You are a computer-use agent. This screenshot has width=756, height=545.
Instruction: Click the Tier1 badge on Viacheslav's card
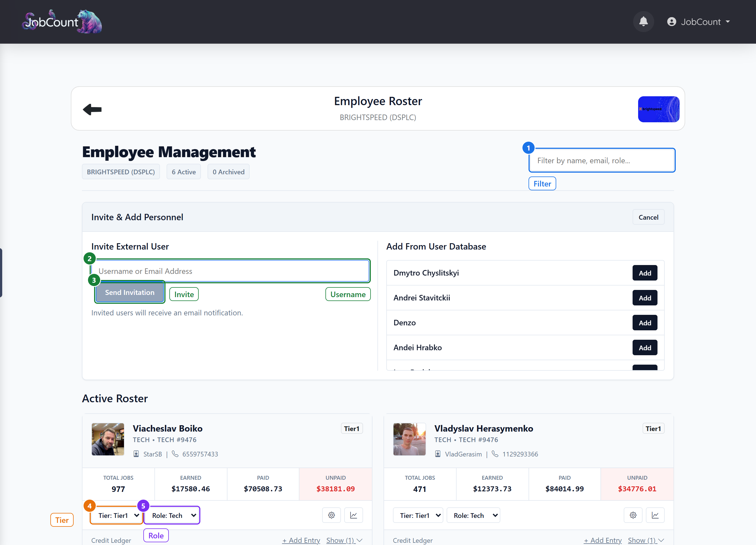pyautogui.click(x=352, y=428)
